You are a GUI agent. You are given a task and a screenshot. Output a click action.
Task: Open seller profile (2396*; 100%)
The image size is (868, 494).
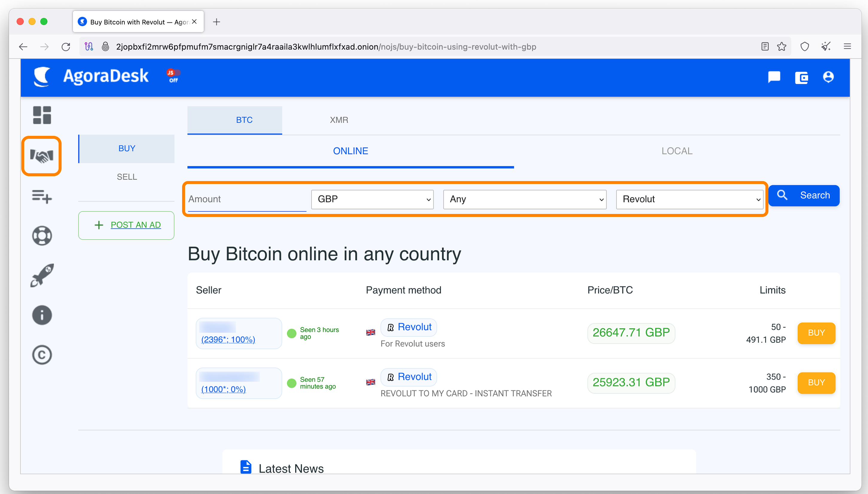pos(228,339)
